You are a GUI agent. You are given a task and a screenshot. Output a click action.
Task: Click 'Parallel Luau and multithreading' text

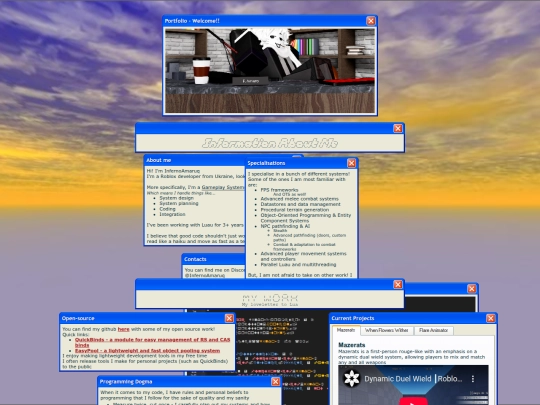pos(298,264)
